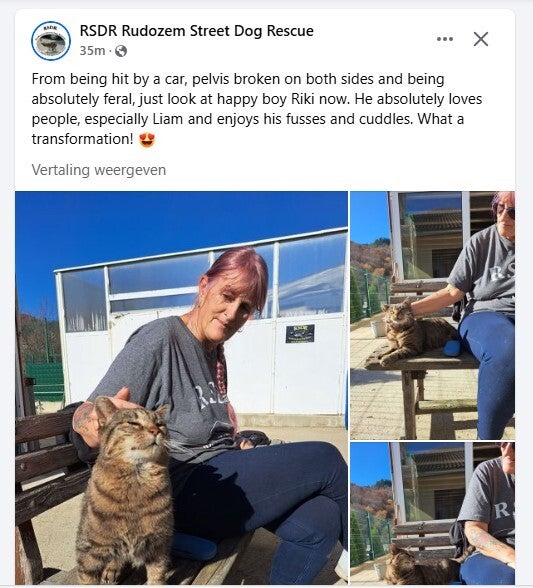533x588 pixels.
Task: Open the large photo of woman petting cat
Action: point(181,388)
